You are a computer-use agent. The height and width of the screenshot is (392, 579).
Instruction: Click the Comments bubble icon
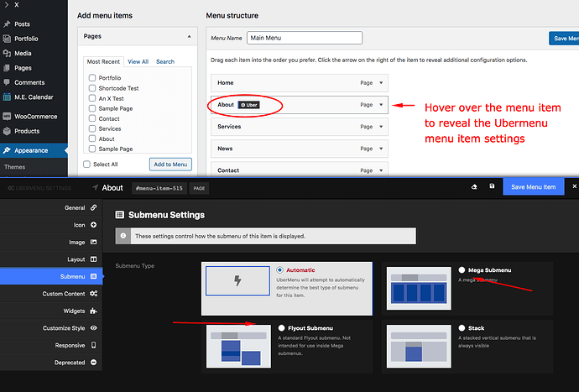[7, 82]
